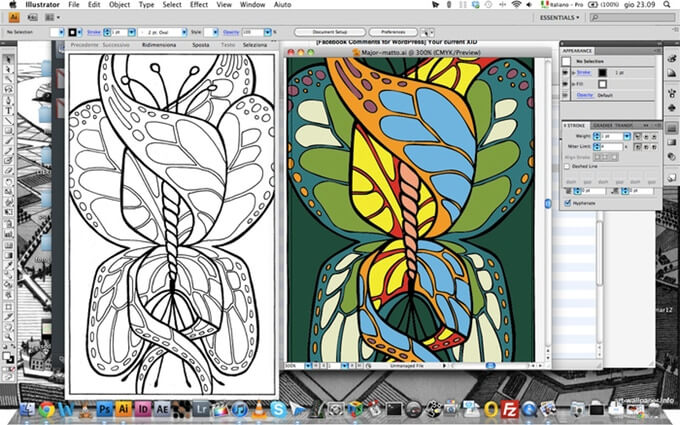Launch Google Chrome from the Dock
This screenshot has width=680, height=425.
click(x=47, y=409)
